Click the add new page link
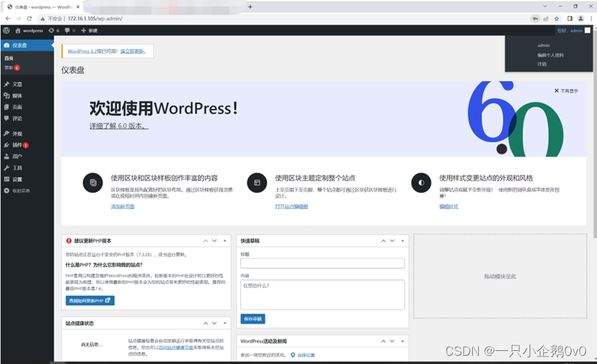The width and height of the screenshot is (597, 364). (x=123, y=207)
